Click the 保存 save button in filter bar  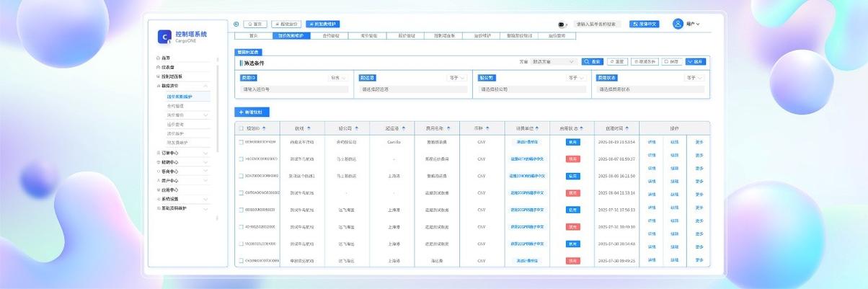click(671, 62)
